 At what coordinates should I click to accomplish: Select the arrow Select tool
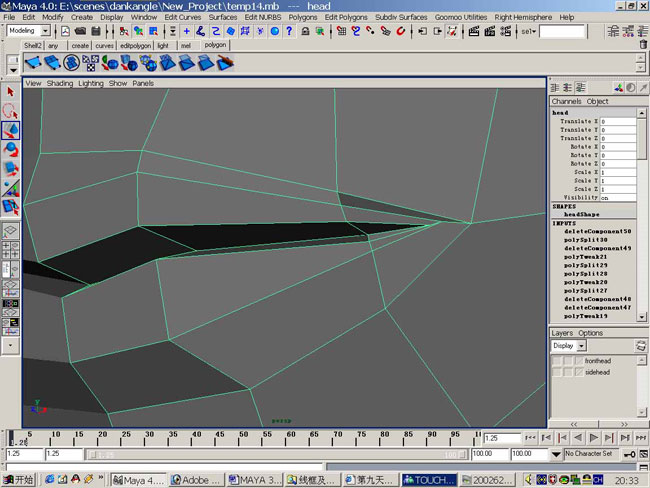coord(10,92)
